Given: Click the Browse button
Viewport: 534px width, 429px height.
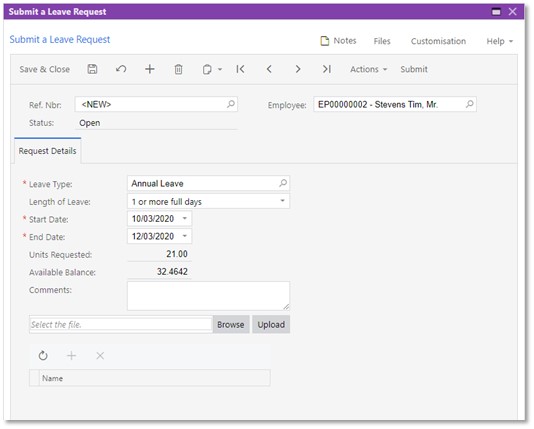Looking at the screenshot, I should coord(231,324).
